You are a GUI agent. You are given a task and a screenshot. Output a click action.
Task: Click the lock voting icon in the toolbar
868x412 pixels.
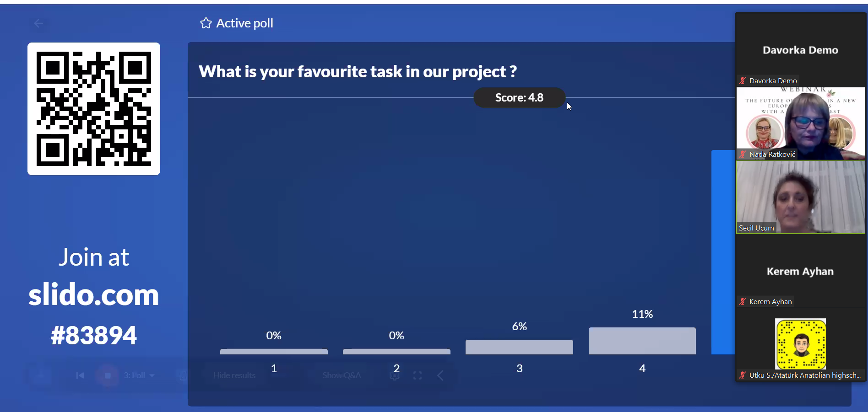tap(182, 375)
